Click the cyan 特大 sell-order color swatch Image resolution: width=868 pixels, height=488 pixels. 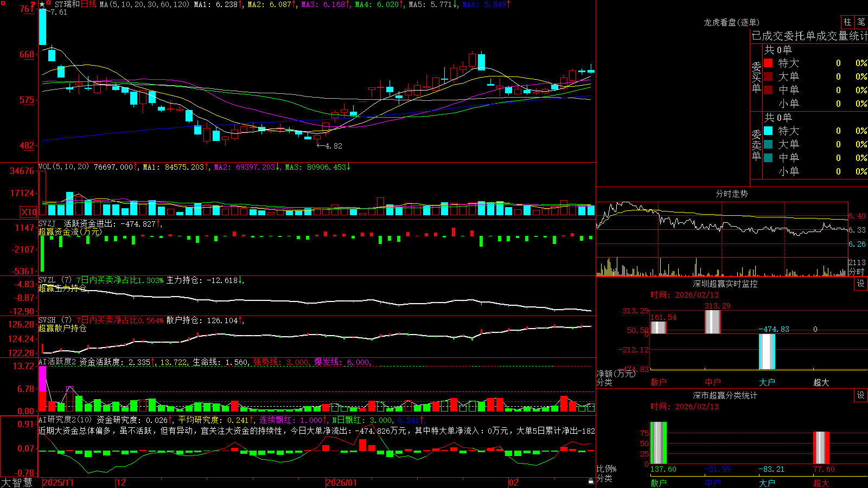click(x=768, y=131)
